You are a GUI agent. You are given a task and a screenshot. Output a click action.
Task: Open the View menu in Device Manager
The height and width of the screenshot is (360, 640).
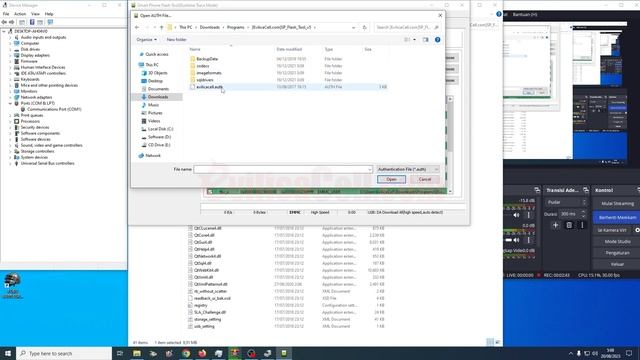[x=36, y=14]
